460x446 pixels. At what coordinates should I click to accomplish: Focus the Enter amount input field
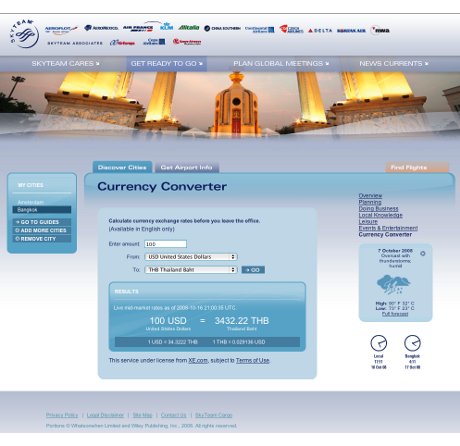pos(166,244)
